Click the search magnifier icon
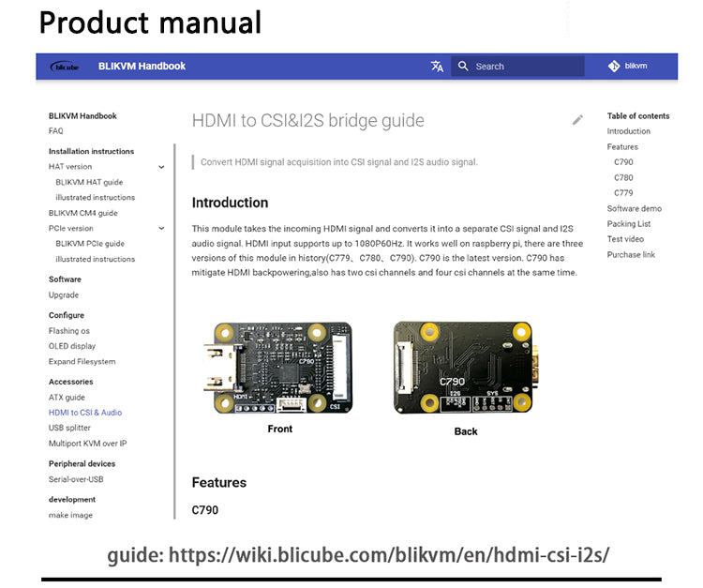 coord(463,67)
